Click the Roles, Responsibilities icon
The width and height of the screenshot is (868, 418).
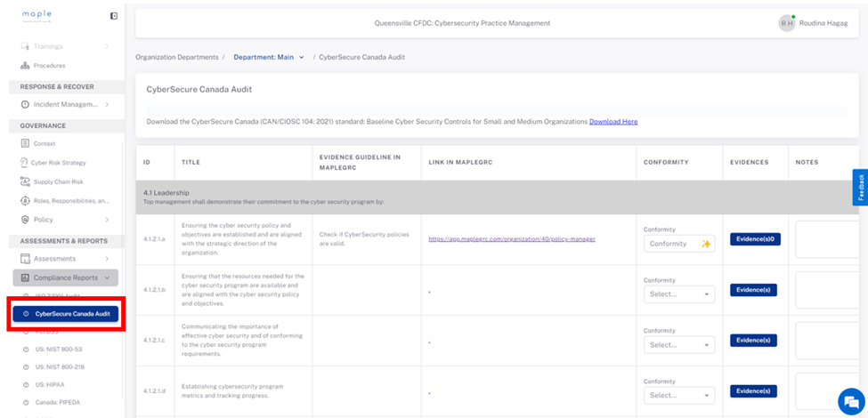[x=24, y=201]
